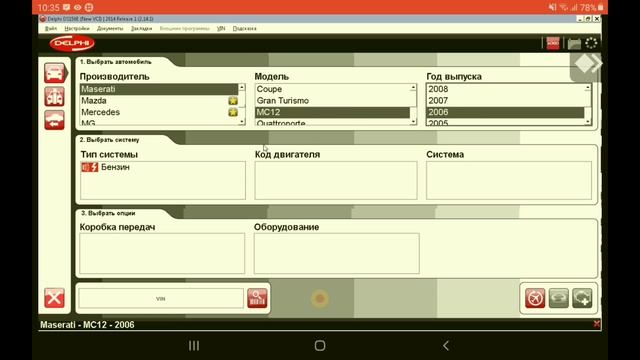Screen dimensions: 640x360
Task: Click the Код двигателя list box
Action: click(336, 180)
